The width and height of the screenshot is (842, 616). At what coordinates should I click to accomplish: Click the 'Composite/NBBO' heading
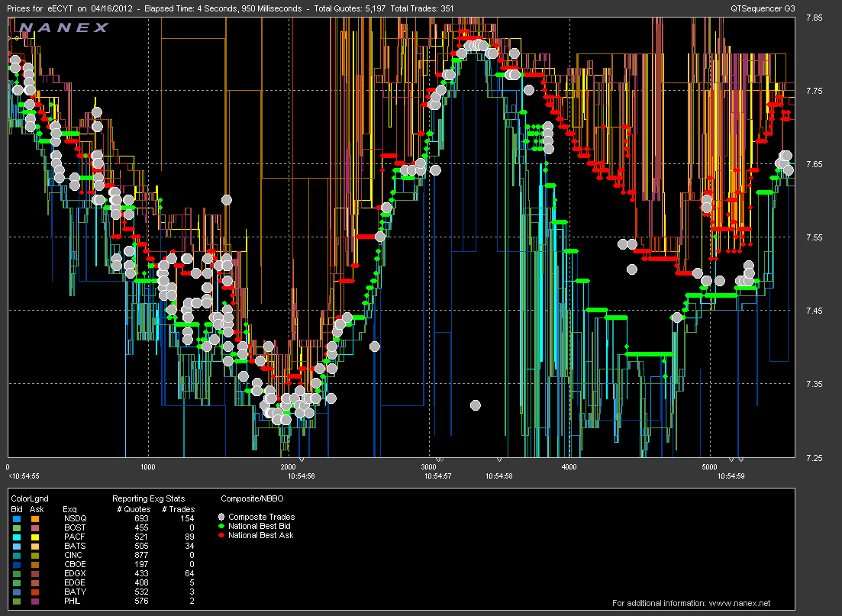252,499
